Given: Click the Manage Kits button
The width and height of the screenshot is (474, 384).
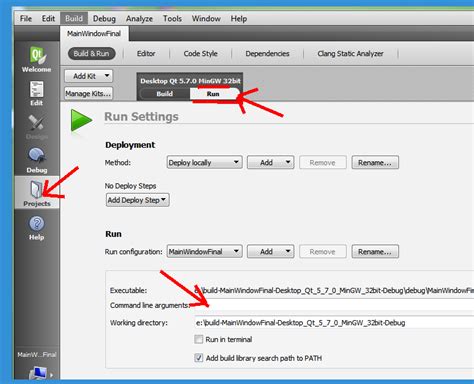Looking at the screenshot, I should [88, 94].
